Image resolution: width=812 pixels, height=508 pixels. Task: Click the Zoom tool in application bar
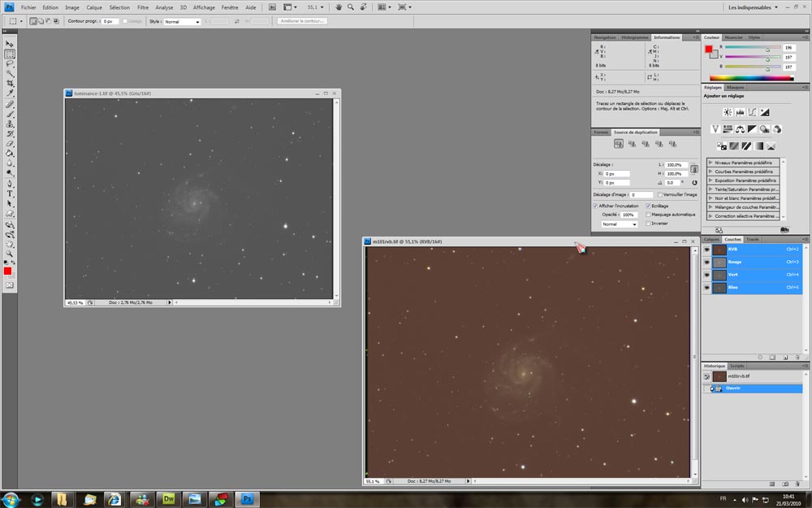coord(351,7)
